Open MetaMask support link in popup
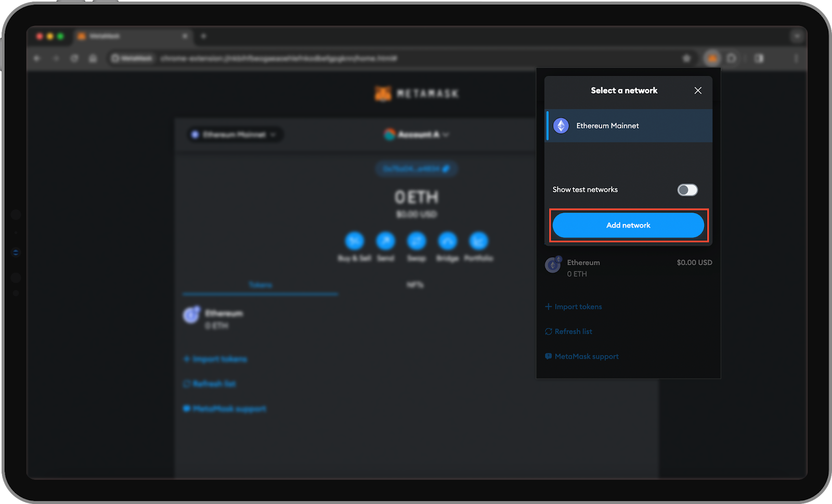This screenshot has width=832, height=504. pos(582,356)
